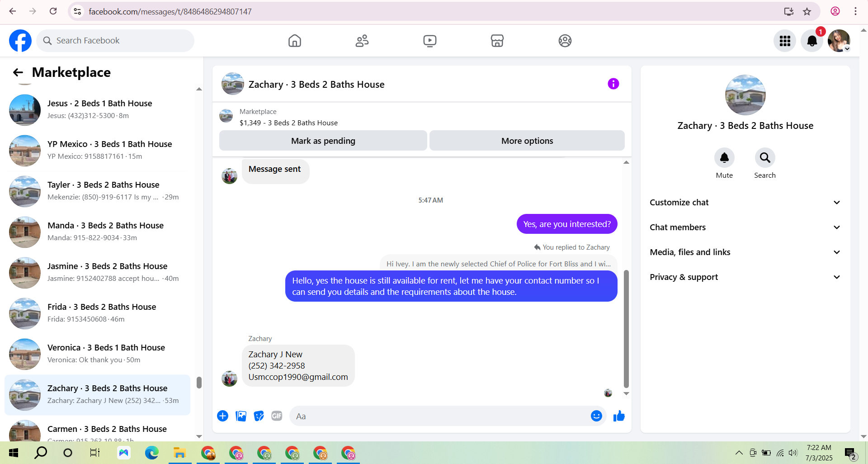868x464 pixels.
Task: Click Usmccop1990@gmail.com in Zachary's message
Action: (298, 377)
